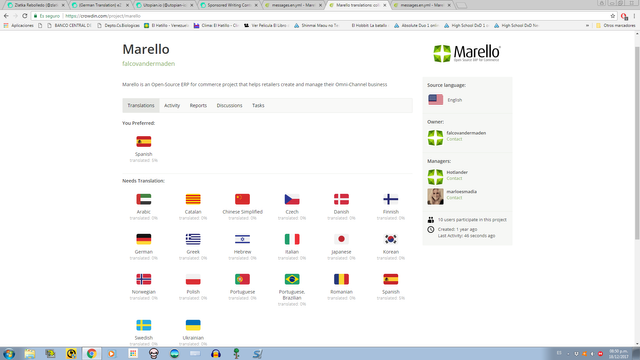
Task: Select the Swedish language flag
Action: (x=144, y=325)
